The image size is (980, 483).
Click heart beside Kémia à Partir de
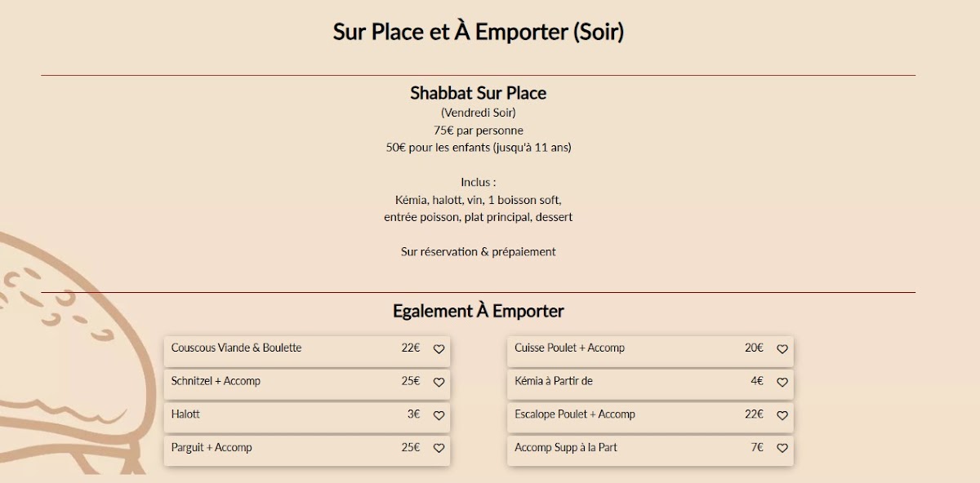pyautogui.click(x=782, y=383)
